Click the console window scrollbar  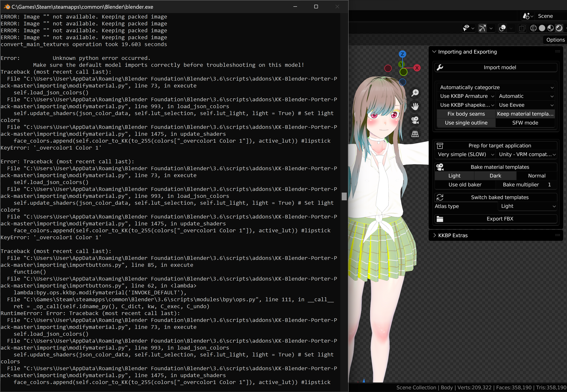[x=344, y=197]
